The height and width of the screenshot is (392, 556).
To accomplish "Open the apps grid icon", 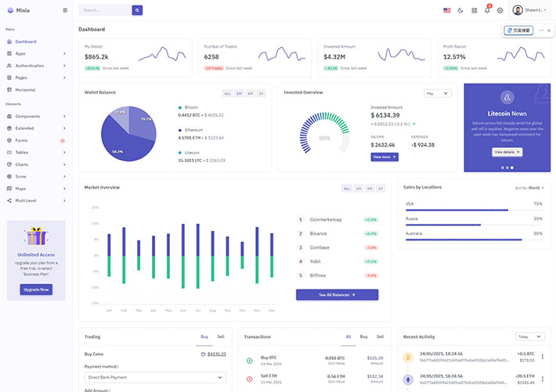I will 474,10.
